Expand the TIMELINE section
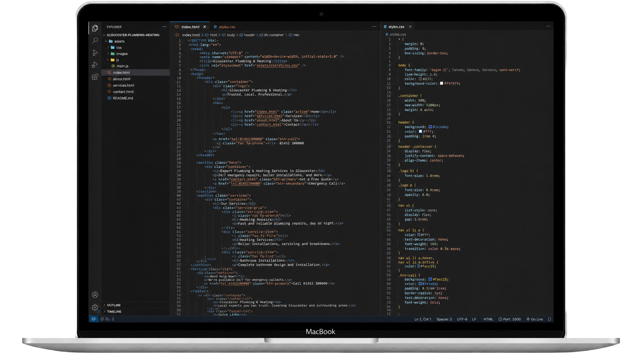 pyautogui.click(x=114, y=311)
